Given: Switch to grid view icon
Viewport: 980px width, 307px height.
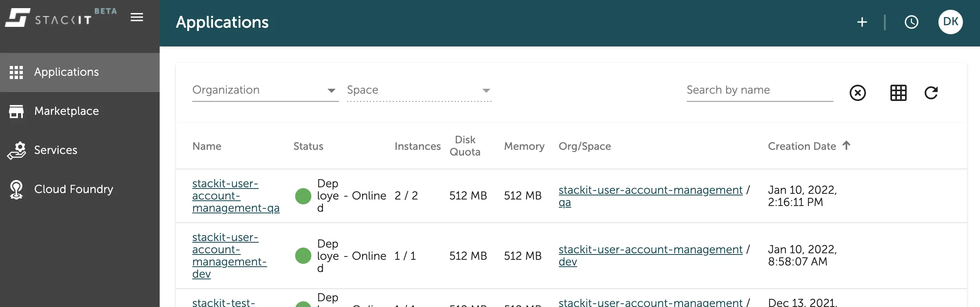Looking at the screenshot, I should (x=899, y=93).
